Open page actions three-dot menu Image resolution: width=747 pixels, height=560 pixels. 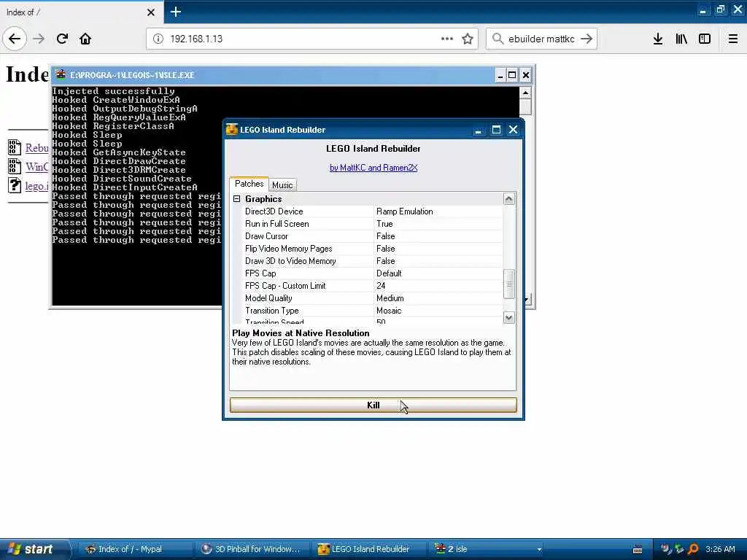[447, 39]
